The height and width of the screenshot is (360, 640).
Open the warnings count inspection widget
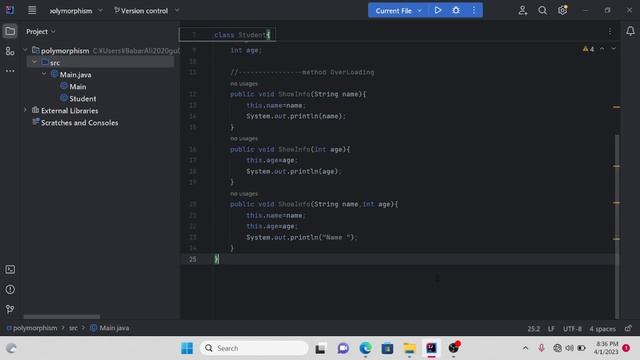588,49
